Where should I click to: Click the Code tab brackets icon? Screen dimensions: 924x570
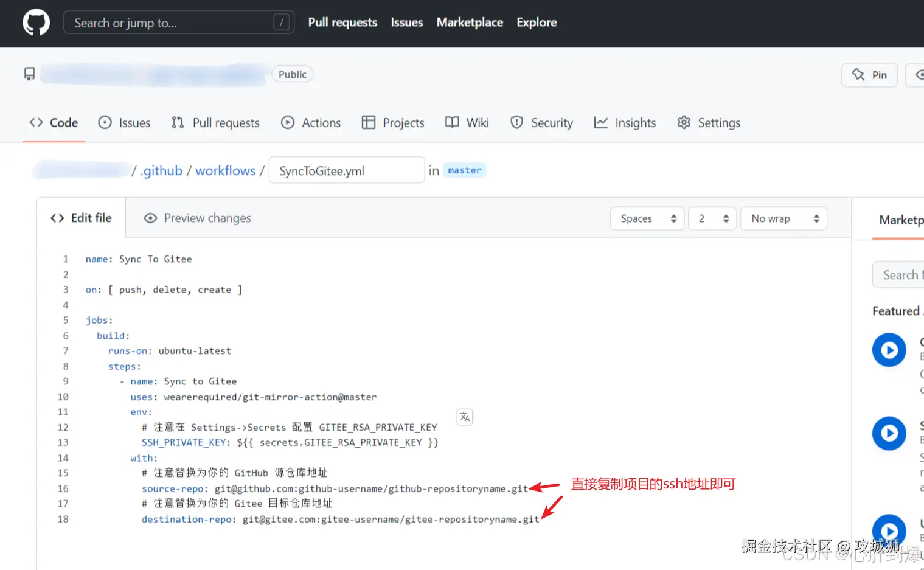(36, 122)
